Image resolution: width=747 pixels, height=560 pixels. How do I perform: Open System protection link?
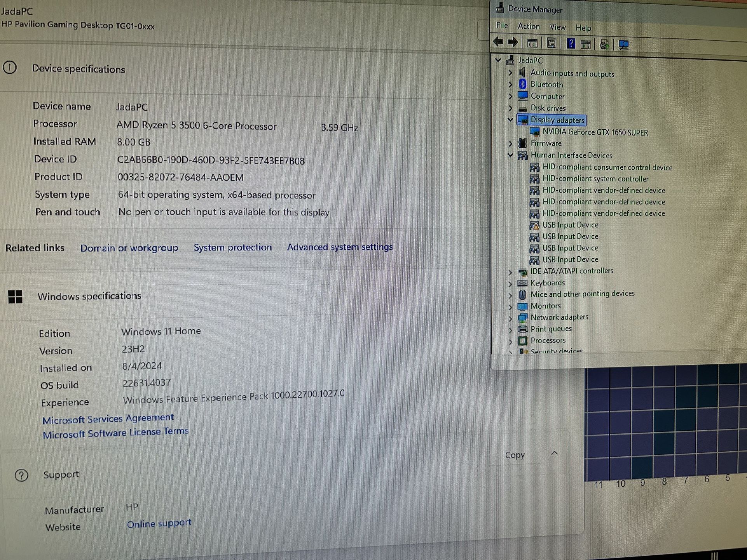coord(233,247)
